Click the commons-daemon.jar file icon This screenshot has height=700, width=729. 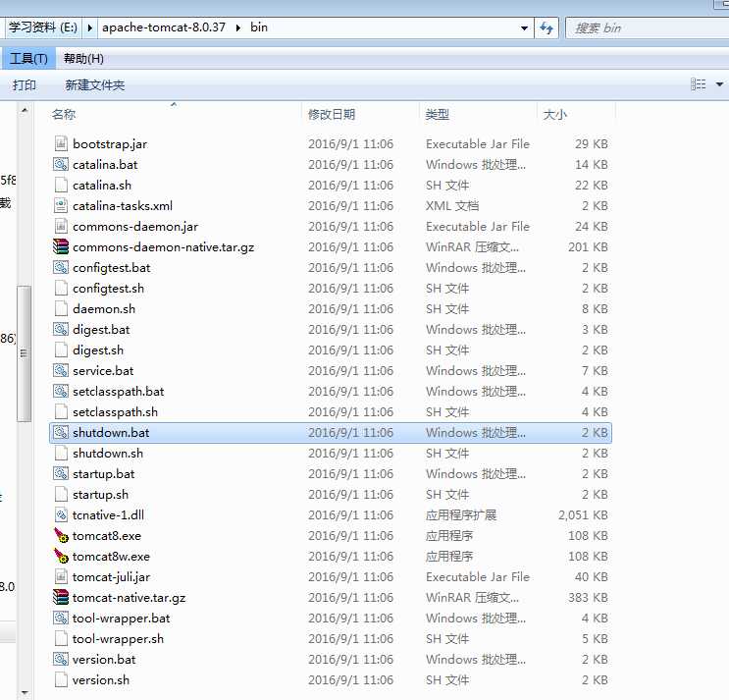[61, 226]
